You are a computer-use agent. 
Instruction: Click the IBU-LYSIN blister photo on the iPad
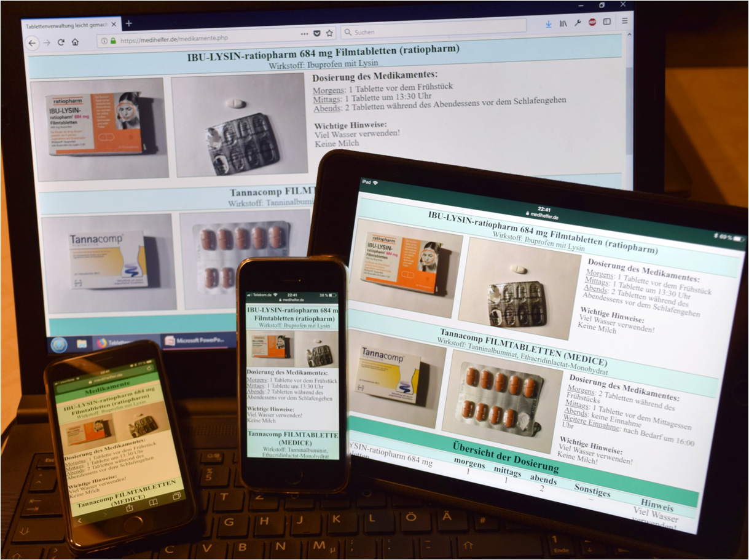click(x=518, y=288)
